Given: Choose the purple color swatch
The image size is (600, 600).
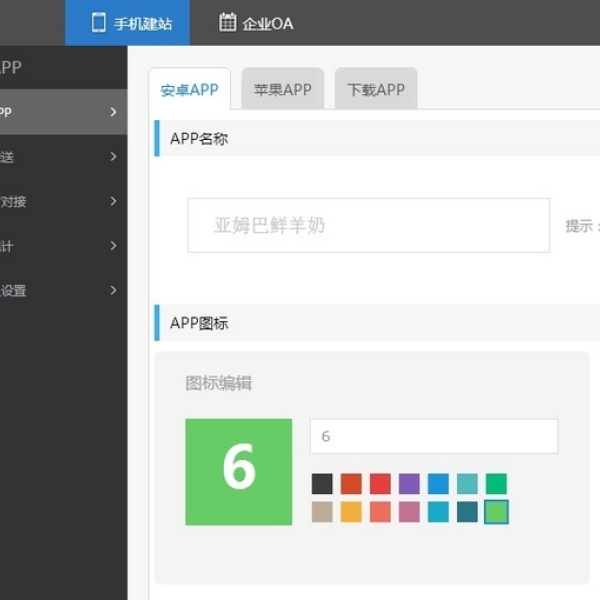Looking at the screenshot, I should [409, 484].
